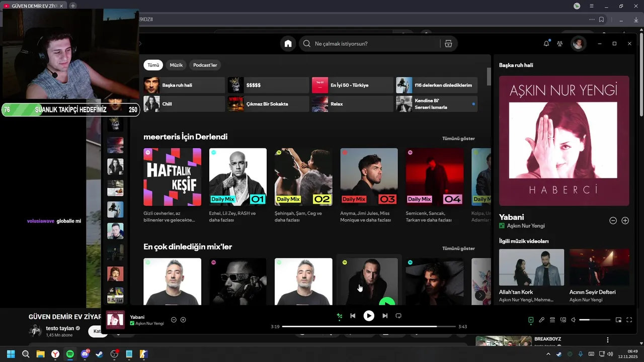
Task: Click the Haberci album cover in side panel
Action: tap(564, 141)
